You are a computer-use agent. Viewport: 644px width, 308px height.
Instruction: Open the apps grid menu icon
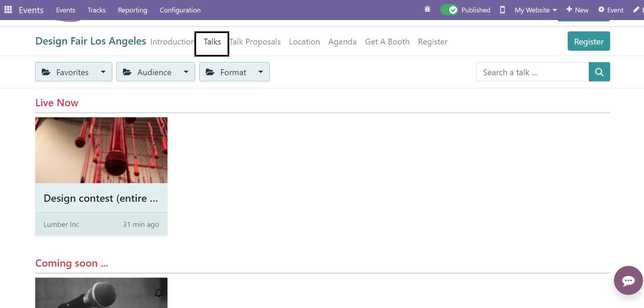(x=8, y=10)
